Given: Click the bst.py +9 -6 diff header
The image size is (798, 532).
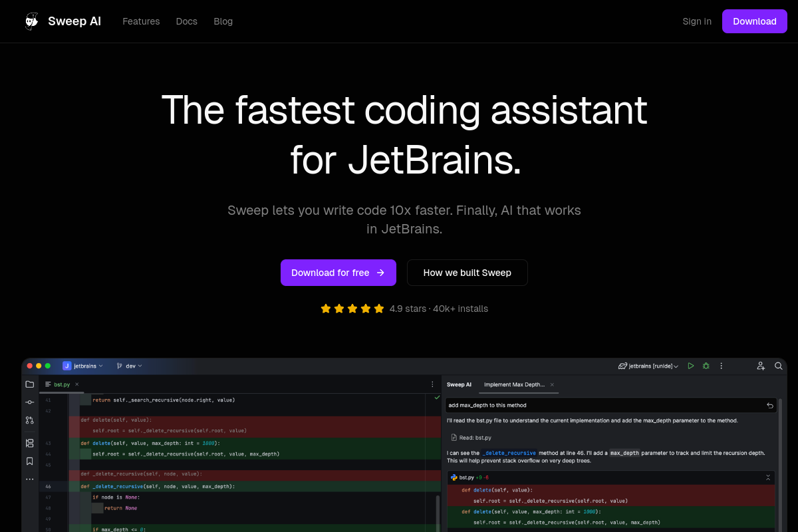Looking at the screenshot, I should click(611, 477).
